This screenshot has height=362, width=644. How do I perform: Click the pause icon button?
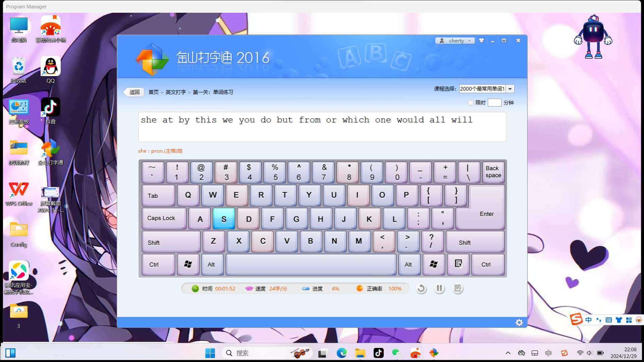tap(440, 288)
